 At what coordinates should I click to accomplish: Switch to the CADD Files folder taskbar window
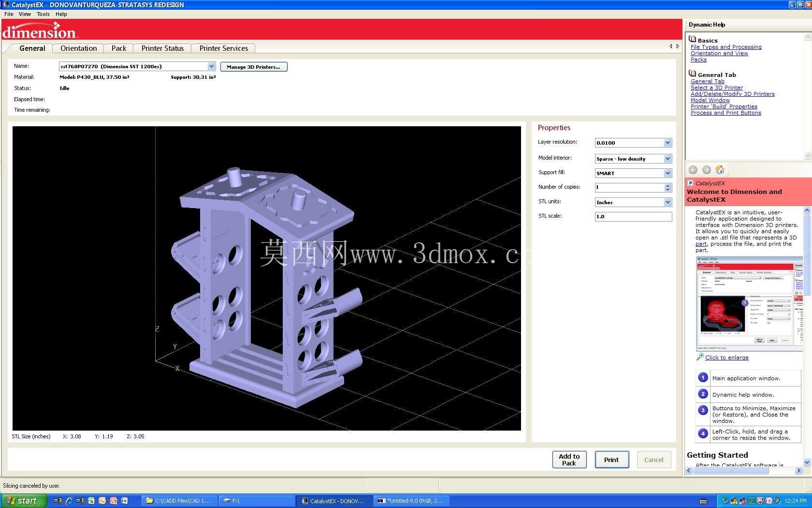tap(178, 501)
